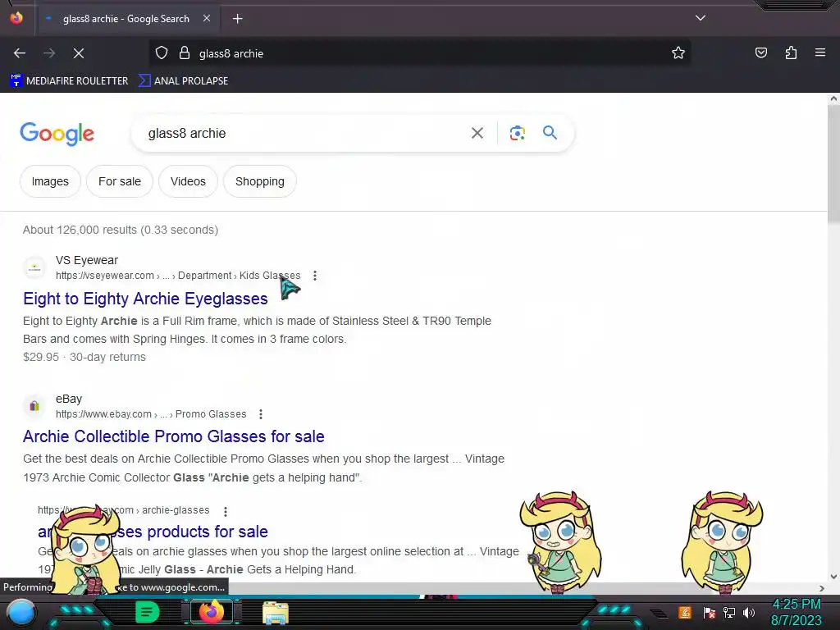
Task: Click the About 126,000 results text
Action: click(x=121, y=230)
